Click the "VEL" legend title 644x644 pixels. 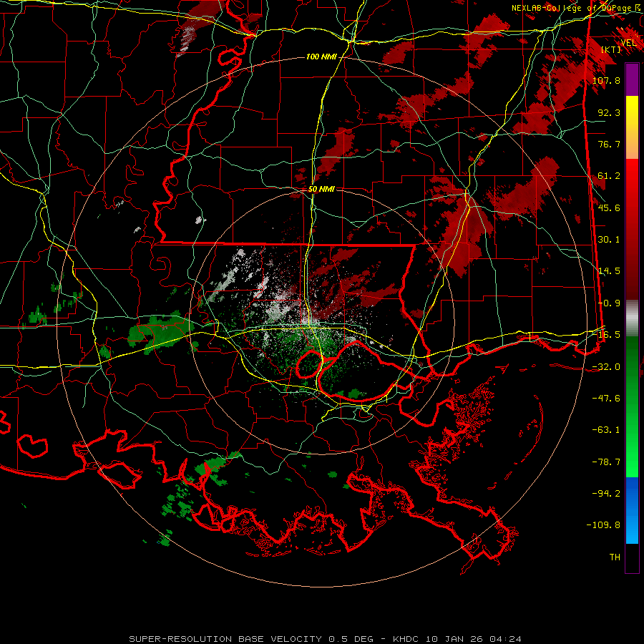[628, 43]
